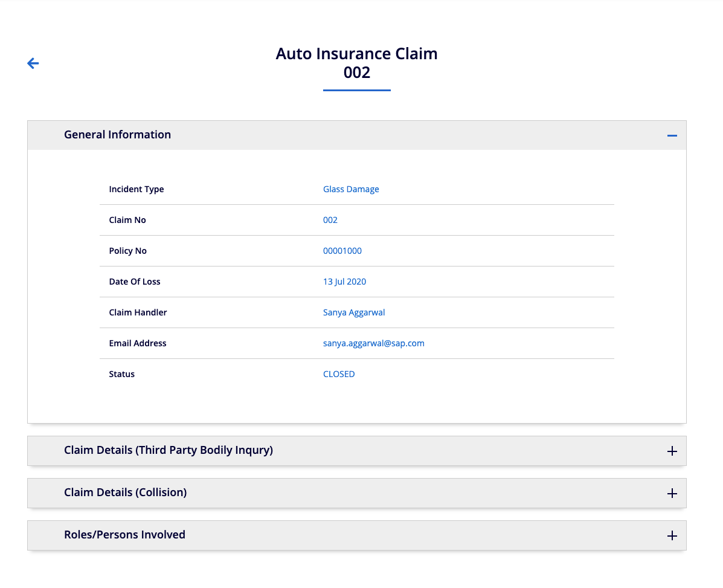Select the Glass Damage incident type value

point(351,189)
